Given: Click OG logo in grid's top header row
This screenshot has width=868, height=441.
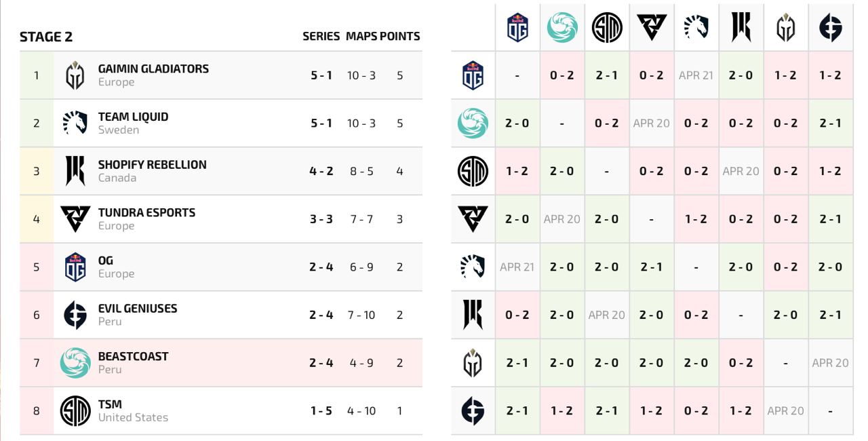Looking at the screenshot, I should (517, 28).
